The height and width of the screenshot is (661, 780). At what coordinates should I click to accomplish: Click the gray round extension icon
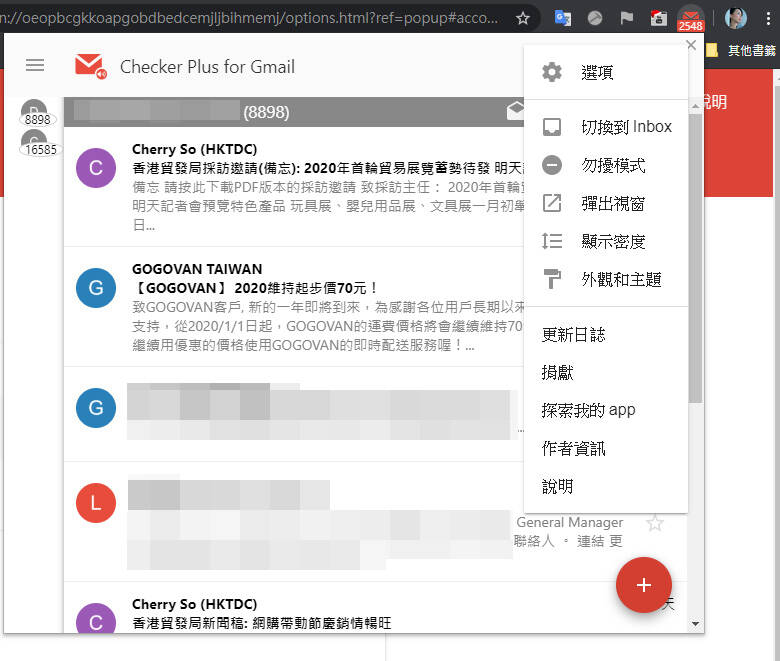pyautogui.click(x=594, y=18)
